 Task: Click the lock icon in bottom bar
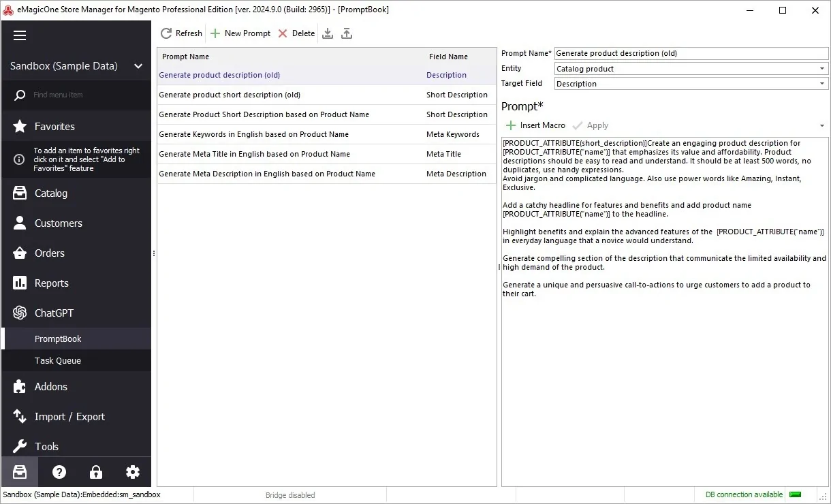click(96, 472)
